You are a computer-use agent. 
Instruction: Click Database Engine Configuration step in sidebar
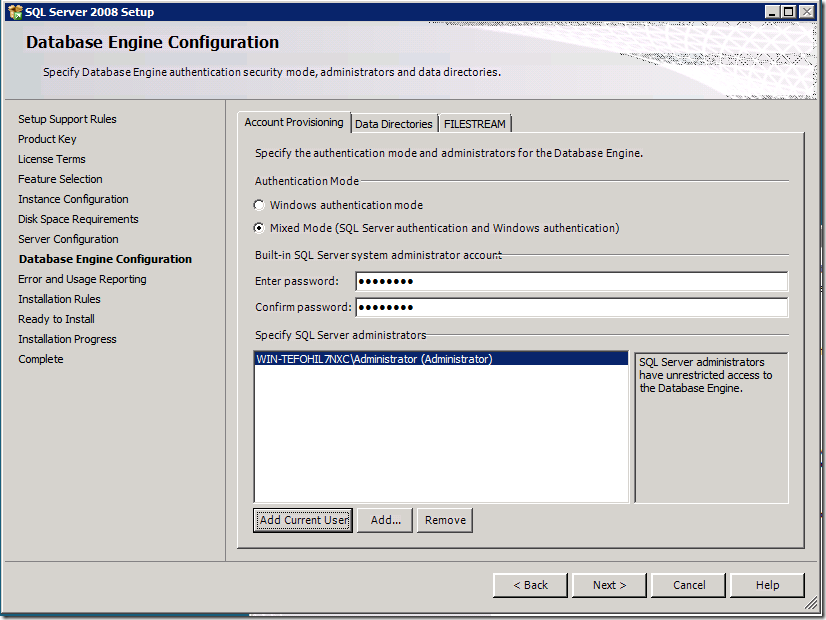click(x=105, y=259)
